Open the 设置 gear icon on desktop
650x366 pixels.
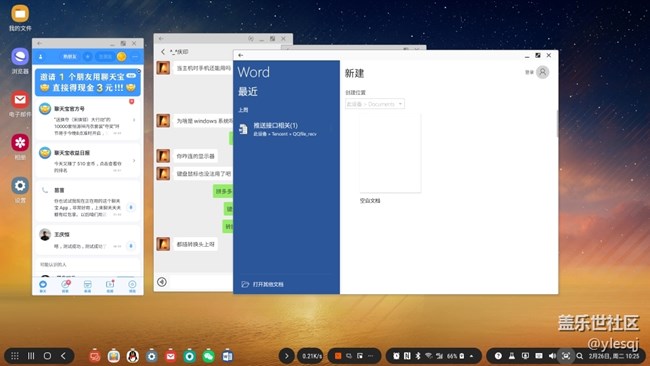[x=20, y=185]
